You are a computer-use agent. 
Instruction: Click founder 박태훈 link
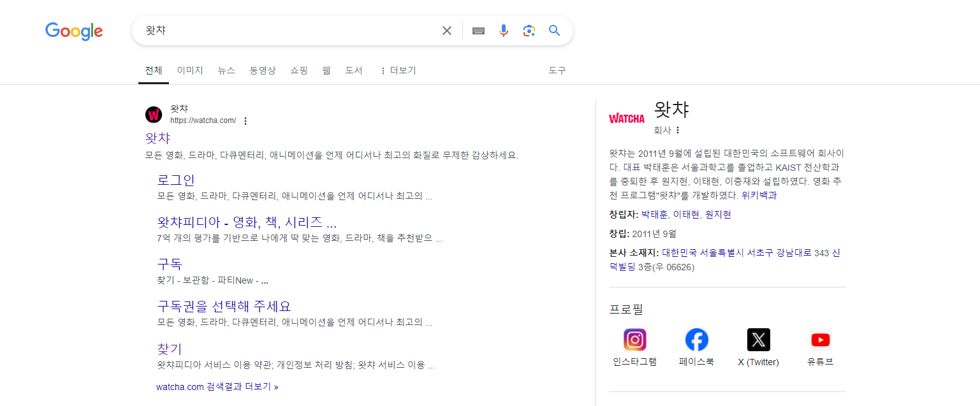pyautogui.click(x=654, y=215)
